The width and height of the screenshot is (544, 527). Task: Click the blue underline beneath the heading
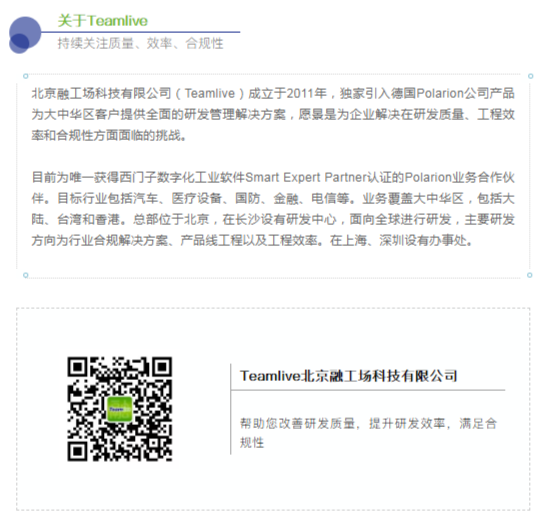pos(141,32)
